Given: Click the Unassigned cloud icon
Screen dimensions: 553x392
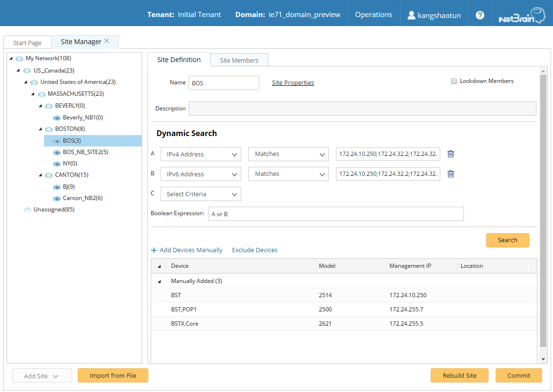Looking at the screenshot, I should 27,210.
